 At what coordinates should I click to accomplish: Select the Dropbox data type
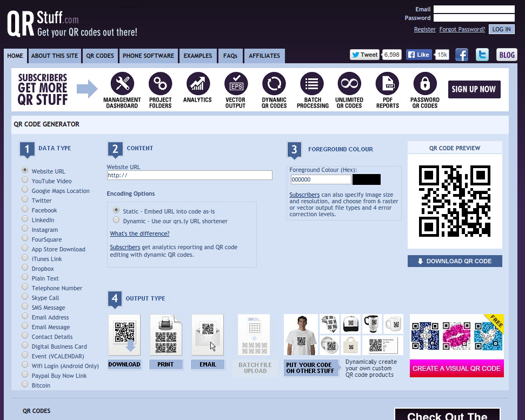(x=25, y=268)
